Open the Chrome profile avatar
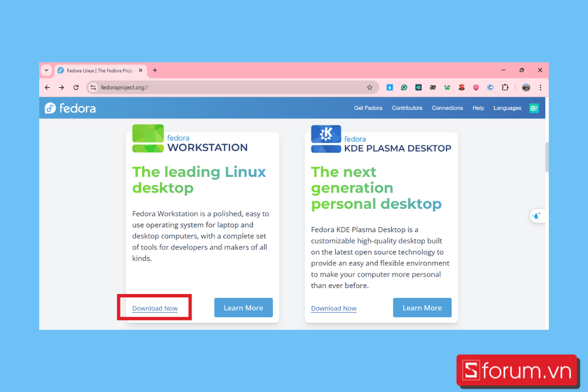 pyautogui.click(x=526, y=88)
